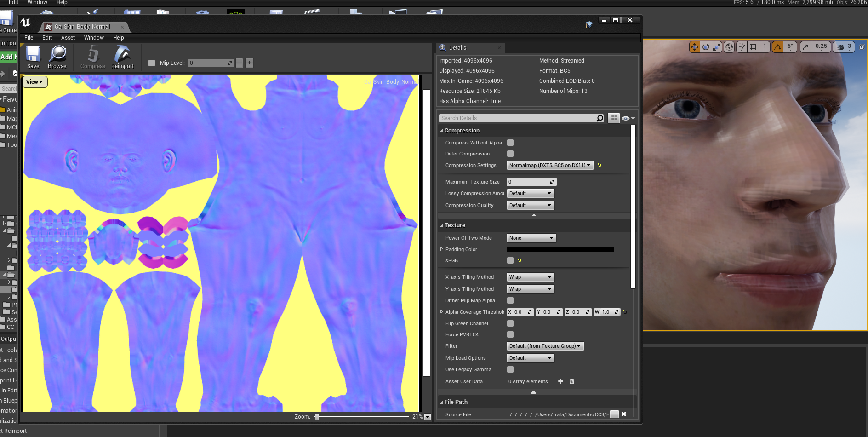The image size is (868, 437).
Task: Click the tutorial graduation cap icon
Action: 589,24
